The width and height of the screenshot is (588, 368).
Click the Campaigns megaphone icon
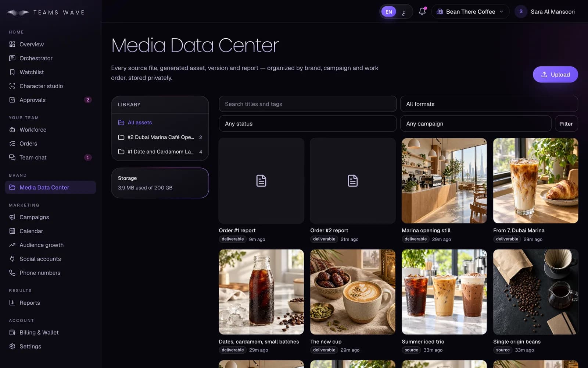coord(12,217)
